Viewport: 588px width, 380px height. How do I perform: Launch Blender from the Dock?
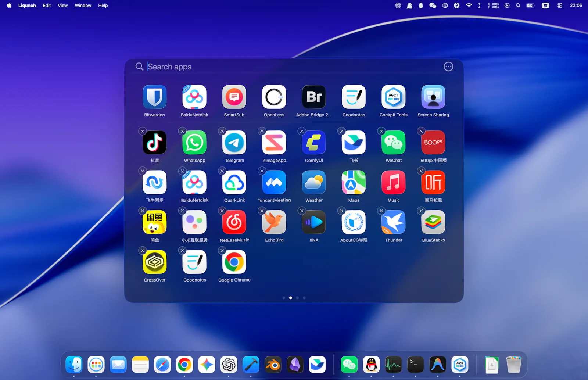pos(273,365)
